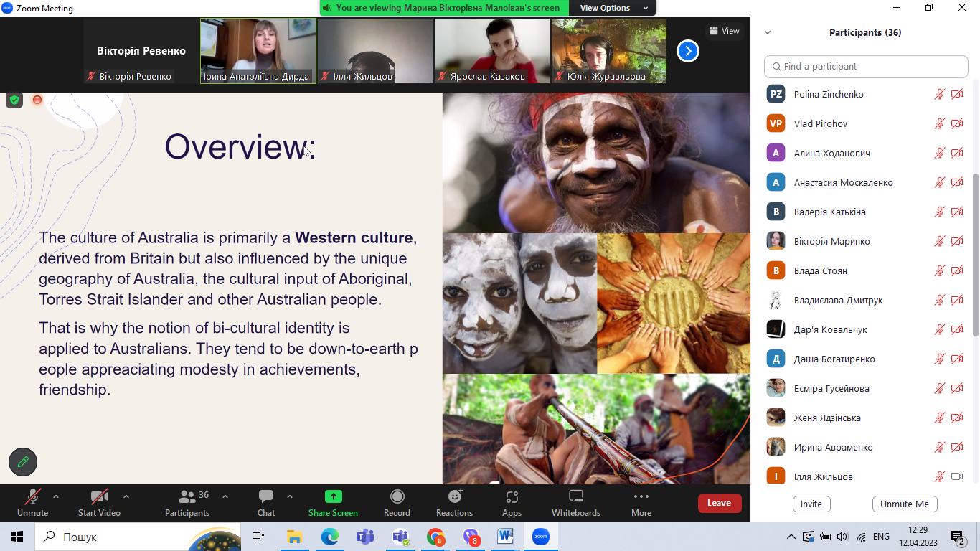Click the Record icon

397,496
